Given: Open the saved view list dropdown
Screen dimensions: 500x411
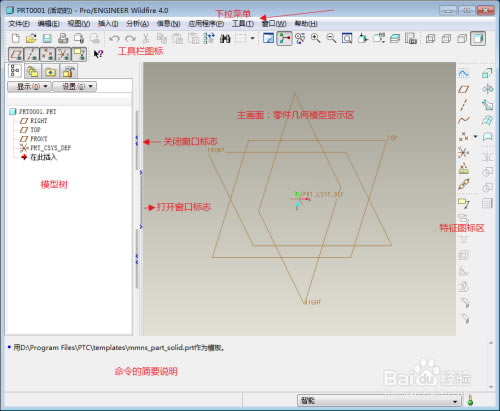Looking at the screenshot, I should [379, 38].
